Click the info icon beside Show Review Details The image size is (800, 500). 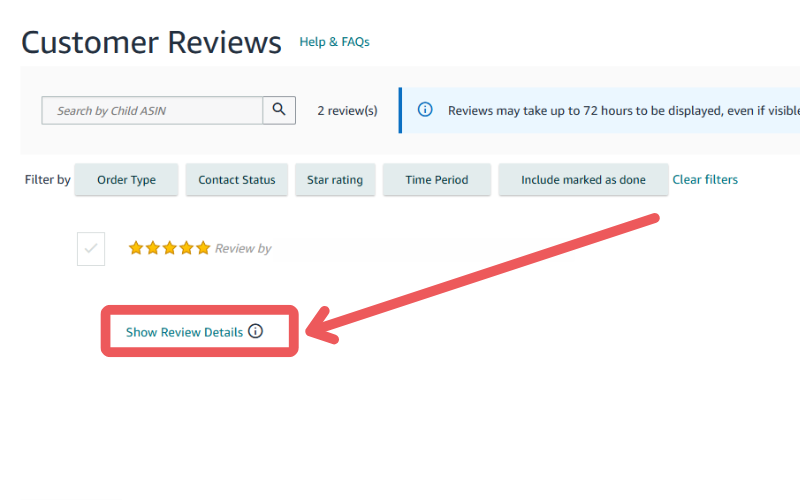point(256,331)
